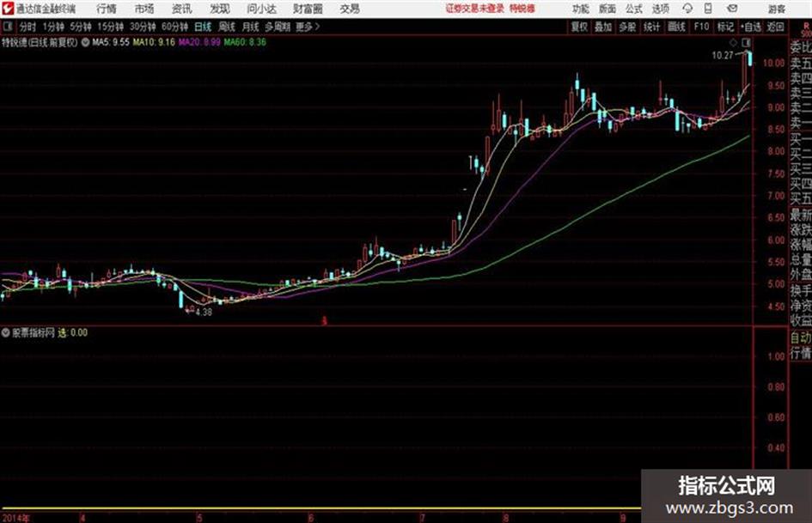Open MA indicator settings round arrow icon

(85, 42)
